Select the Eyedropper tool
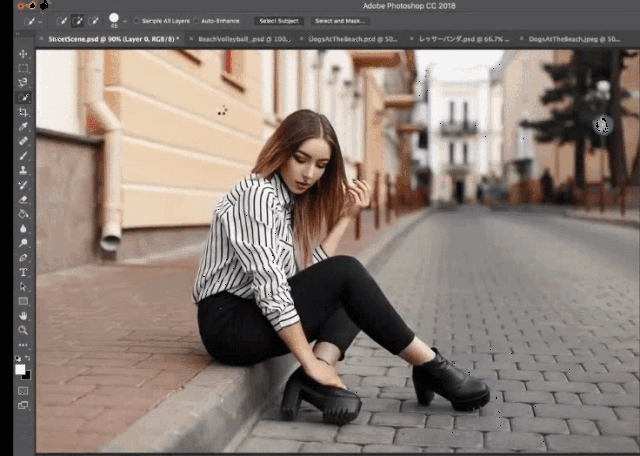The width and height of the screenshot is (640, 456). pos(23,127)
